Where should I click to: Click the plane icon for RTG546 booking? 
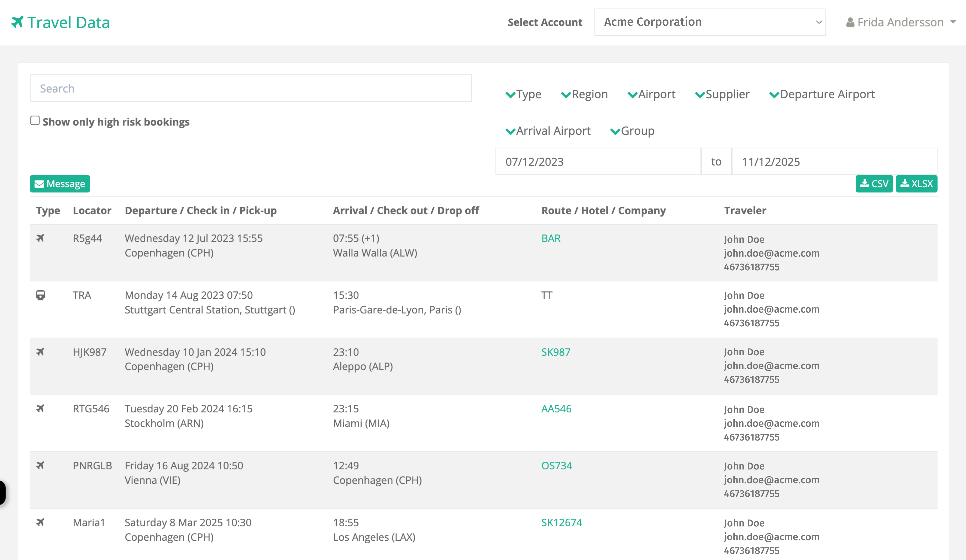coord(40,408)
